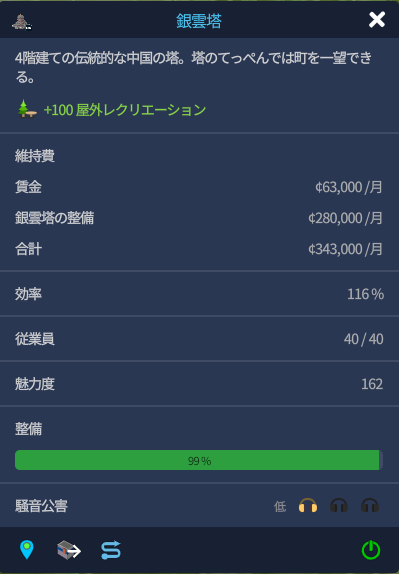Select the yellow low-noise headphone icon
The image size is (399, 574).
click(x=308, y=506)
